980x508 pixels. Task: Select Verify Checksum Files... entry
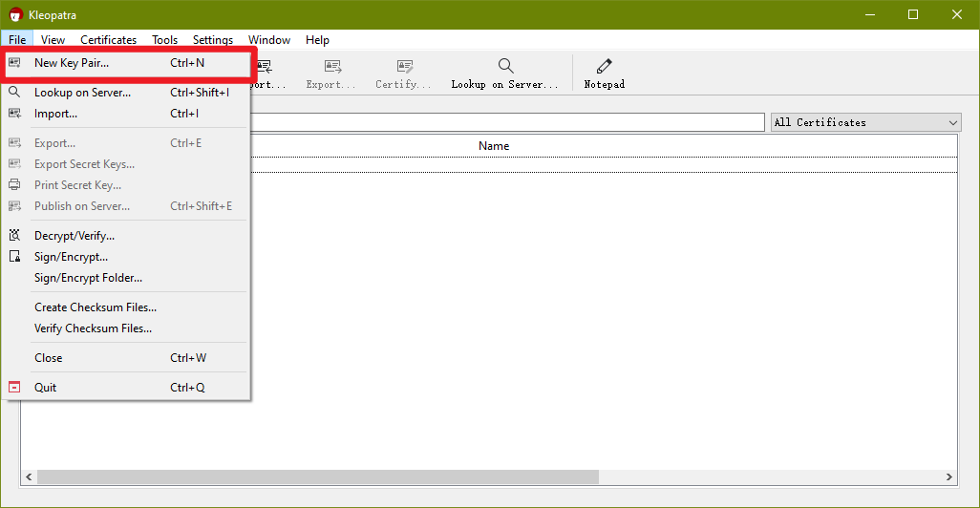pyautogui.click(x=127, y=328)
